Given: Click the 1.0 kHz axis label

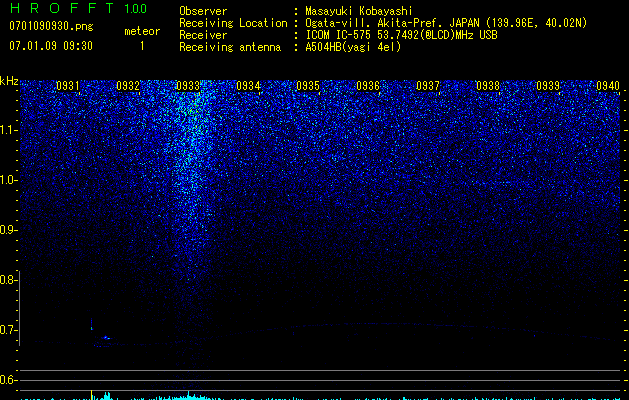Looking at the screenshot, I should click(x=7, y=180).
